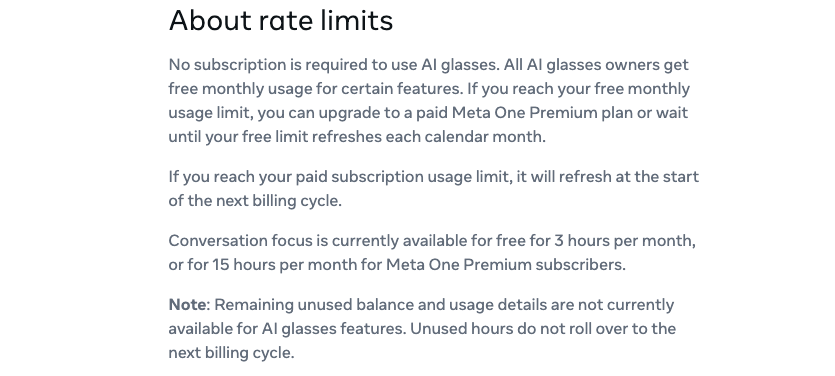
Task: Click the words "AI glasses features" in the note
Action: [333, 329]
